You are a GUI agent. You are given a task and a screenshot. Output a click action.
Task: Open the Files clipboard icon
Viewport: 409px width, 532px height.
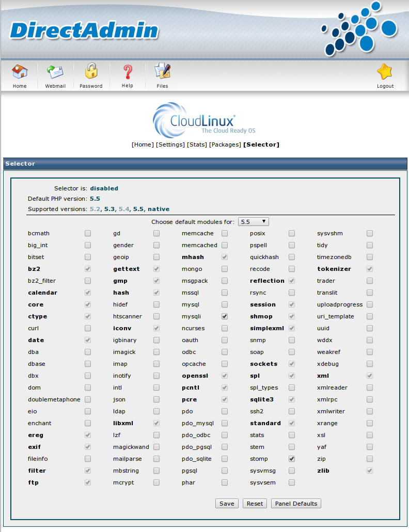click(162, 71)
